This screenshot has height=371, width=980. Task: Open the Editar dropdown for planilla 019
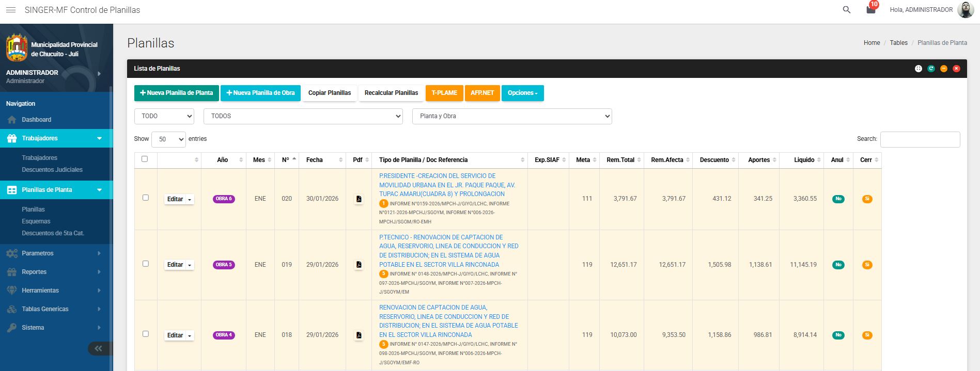click(x=179, y=265)
